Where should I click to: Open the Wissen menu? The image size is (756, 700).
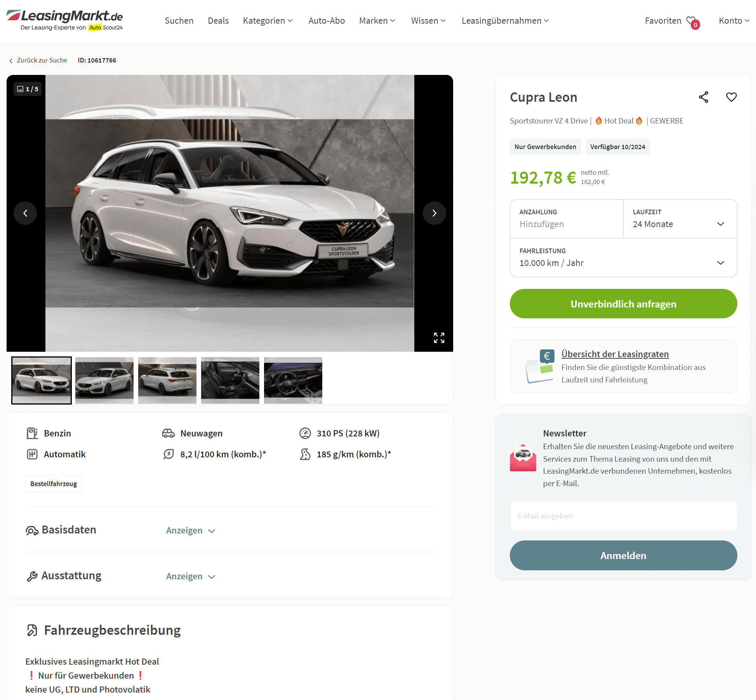pyautogui.click(x=428, y=21)
